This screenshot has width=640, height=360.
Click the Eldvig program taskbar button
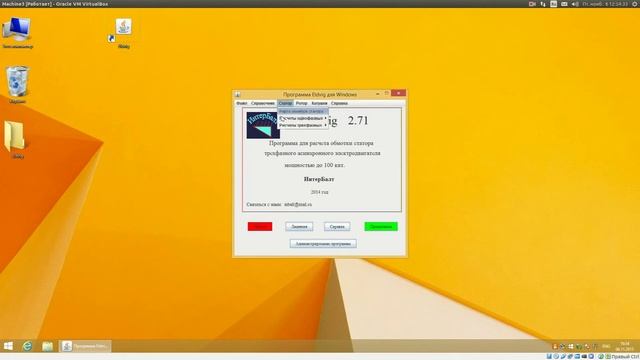tap(85, 346)
